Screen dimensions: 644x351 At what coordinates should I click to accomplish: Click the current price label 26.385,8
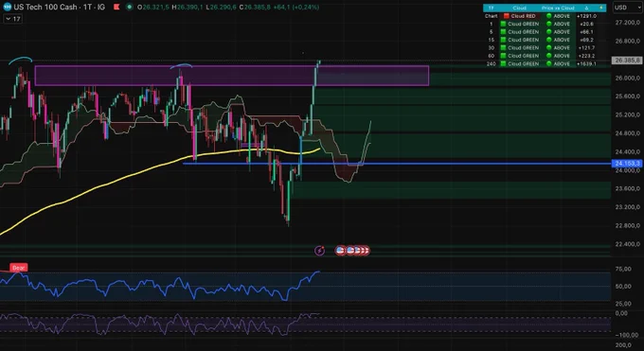pos(627,61)
